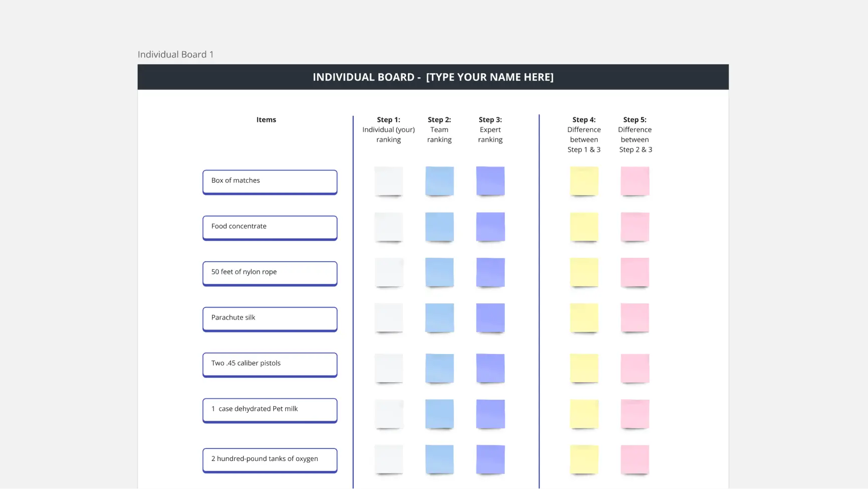Select white sticky note for Food concentrate
The width and height of the screenshot is (868, 489).
[x=388, y=227]
